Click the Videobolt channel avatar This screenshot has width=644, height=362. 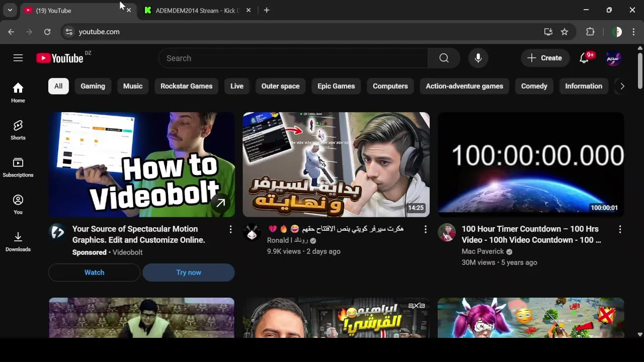[57, 232]
